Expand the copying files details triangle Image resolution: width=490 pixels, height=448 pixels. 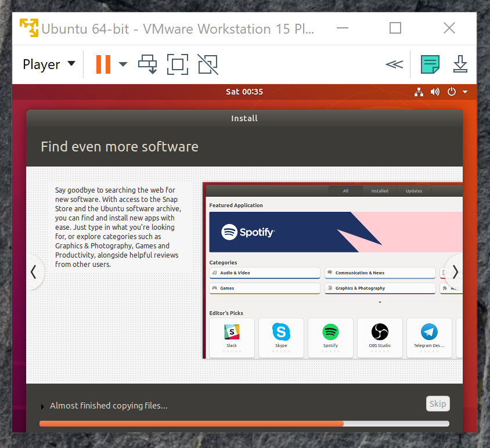[42, 406]
